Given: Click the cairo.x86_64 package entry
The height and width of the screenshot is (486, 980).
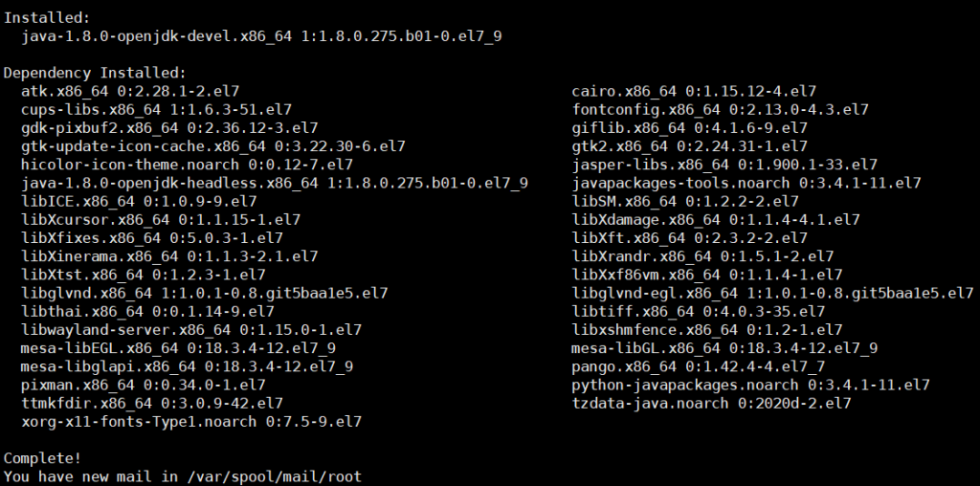Looking at the screenshot, I should (x=693, y=91).
